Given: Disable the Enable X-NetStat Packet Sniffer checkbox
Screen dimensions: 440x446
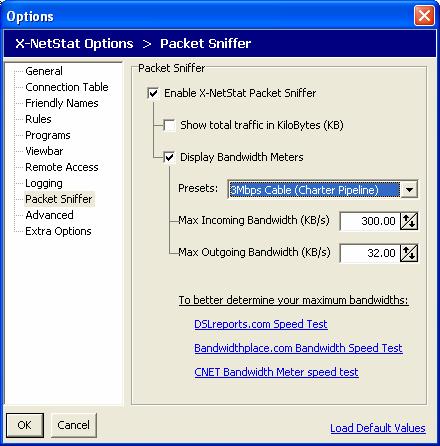Looking at the screenshot, I should tap(153, 93).
